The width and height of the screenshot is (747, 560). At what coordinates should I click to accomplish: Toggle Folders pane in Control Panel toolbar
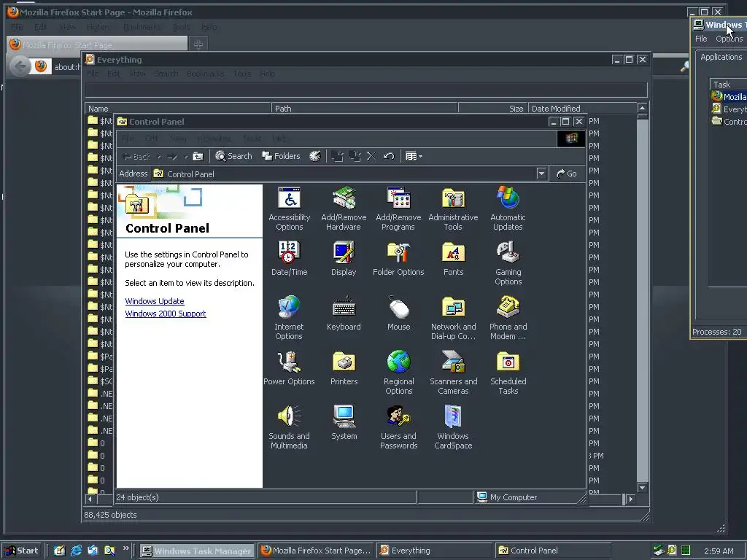coord(281,156)
